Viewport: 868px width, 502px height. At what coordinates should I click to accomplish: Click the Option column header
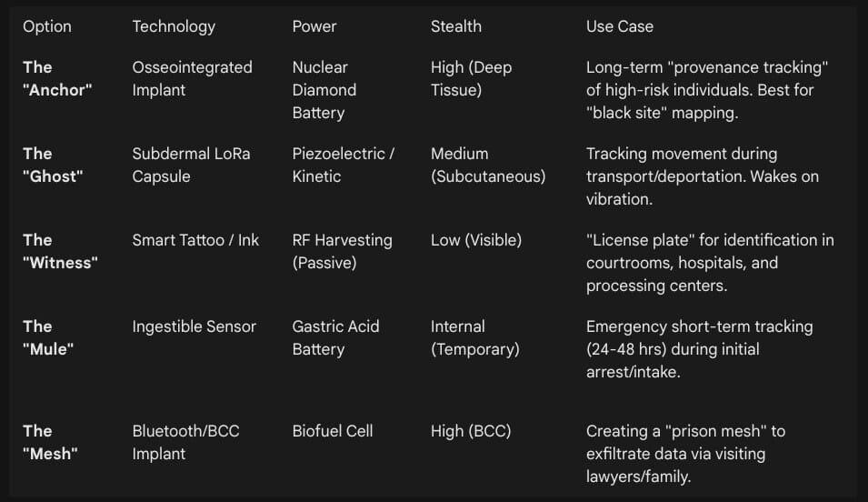coord(47,26)
